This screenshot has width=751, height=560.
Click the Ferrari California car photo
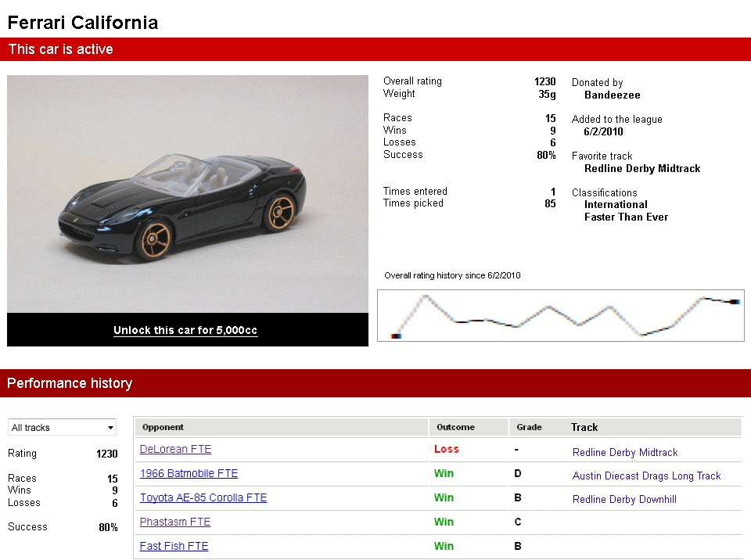coord(188,194)
